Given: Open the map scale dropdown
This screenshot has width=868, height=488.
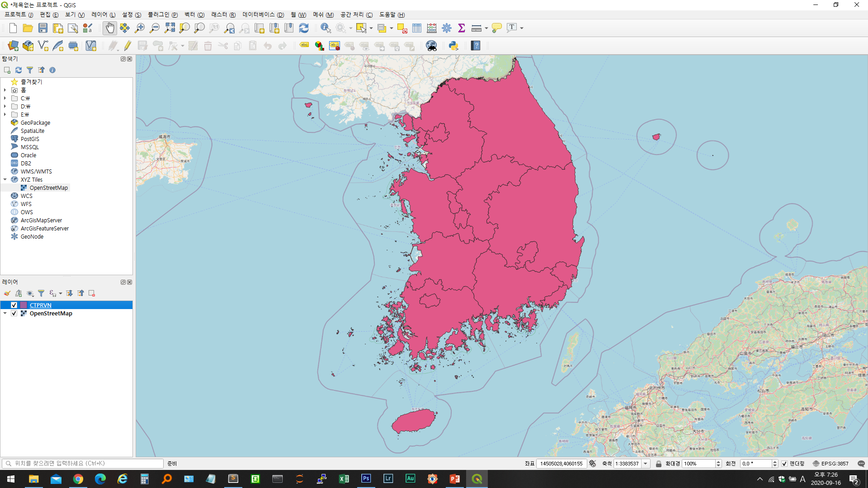Looking at the screenshot, I should click(x=646, y=464).
